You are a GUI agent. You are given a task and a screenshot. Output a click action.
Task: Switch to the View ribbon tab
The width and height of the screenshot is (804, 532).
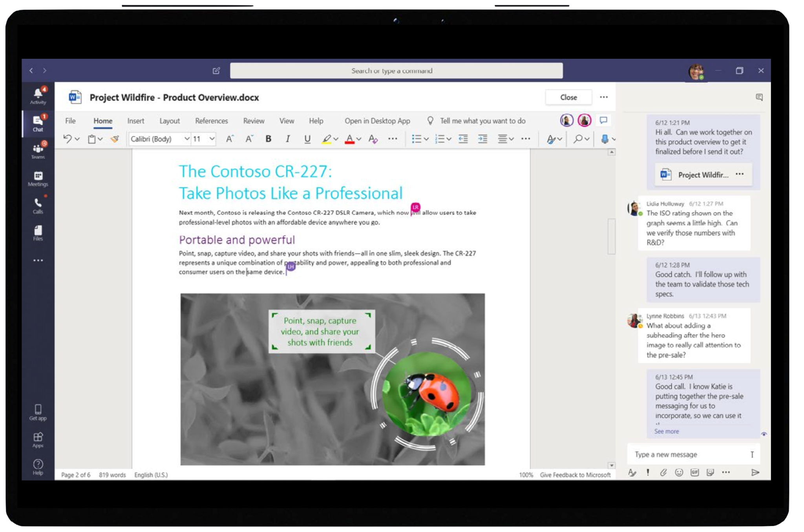pyautogui.click(x=287, y=121)
